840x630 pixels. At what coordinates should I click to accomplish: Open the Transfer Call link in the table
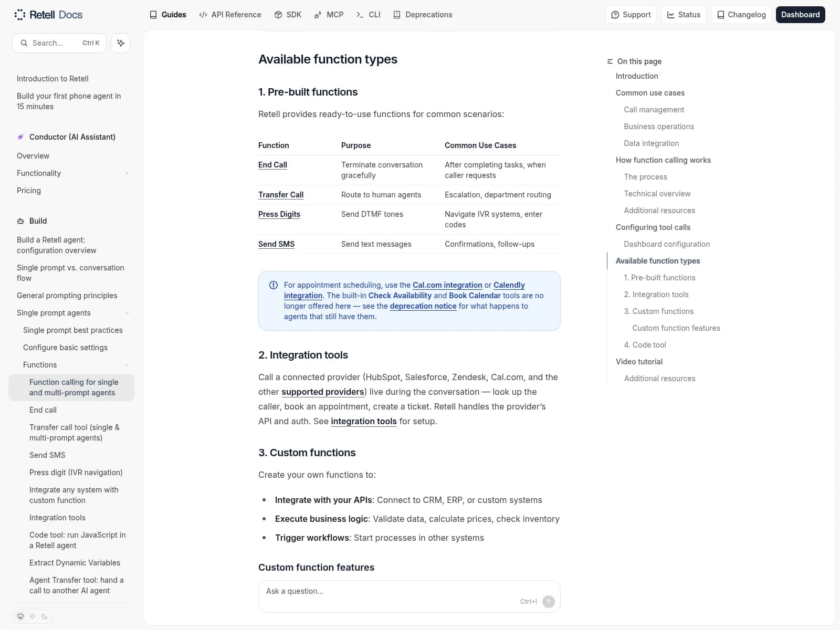(281, 195)
